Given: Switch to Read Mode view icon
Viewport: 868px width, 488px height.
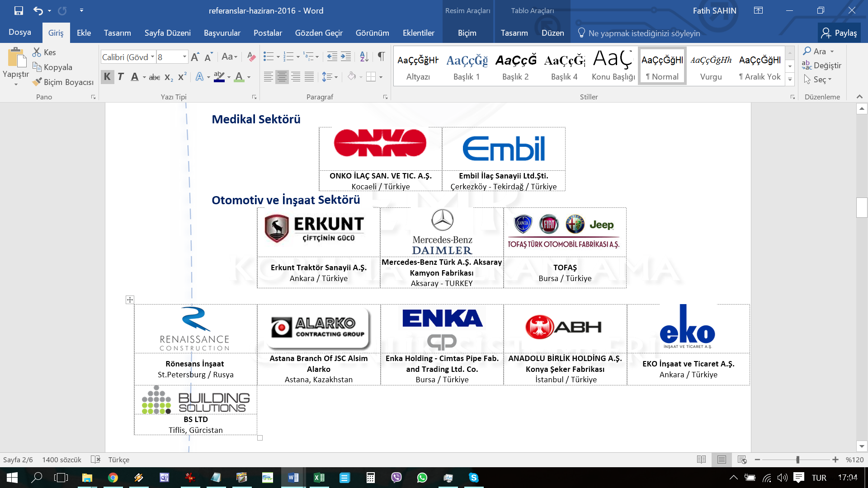Looking at the screenshot, I should (x=701, y=460).
